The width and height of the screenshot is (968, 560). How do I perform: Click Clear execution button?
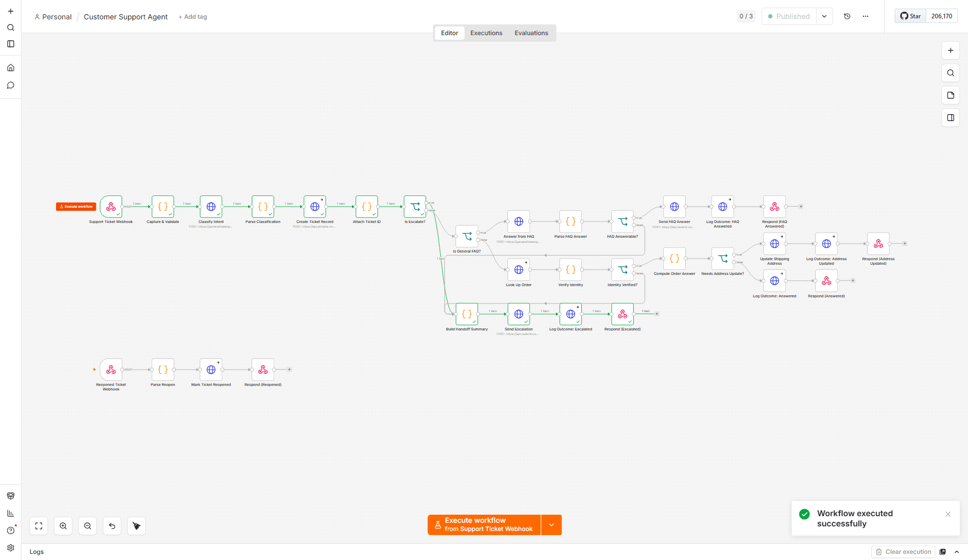point(903,552)
